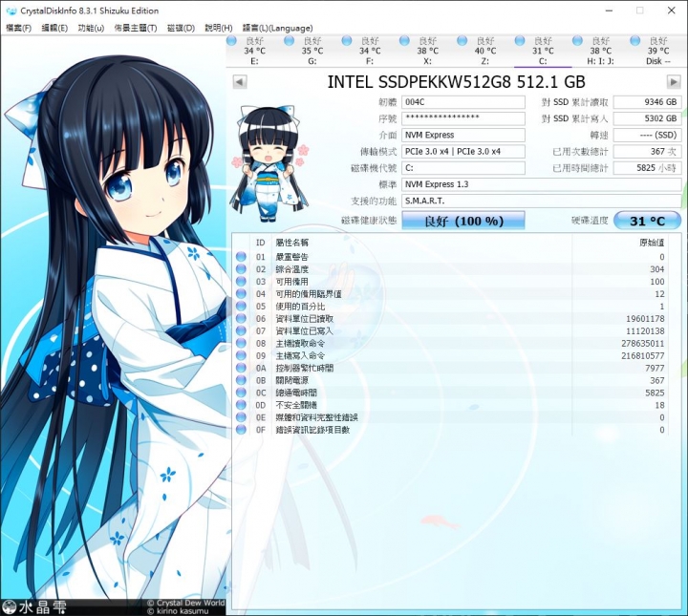This screenshot has width=688, height=616.
Task: Click the CrystalDiskInfo title bar app icon
Action: pyautogui.click(x=11, y=11)
